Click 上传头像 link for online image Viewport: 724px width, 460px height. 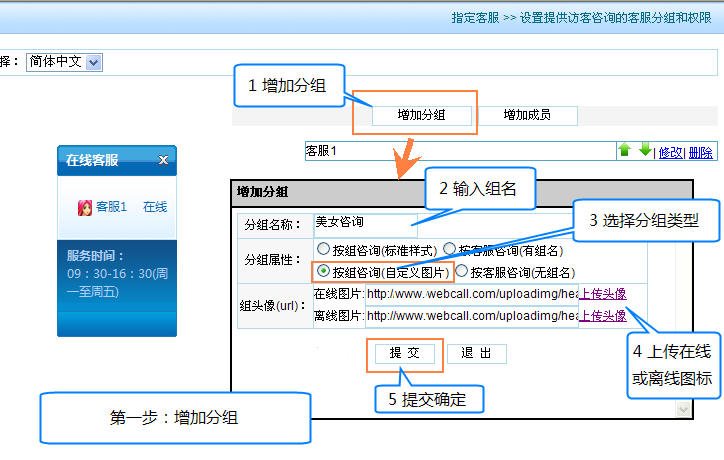point(603,294)
